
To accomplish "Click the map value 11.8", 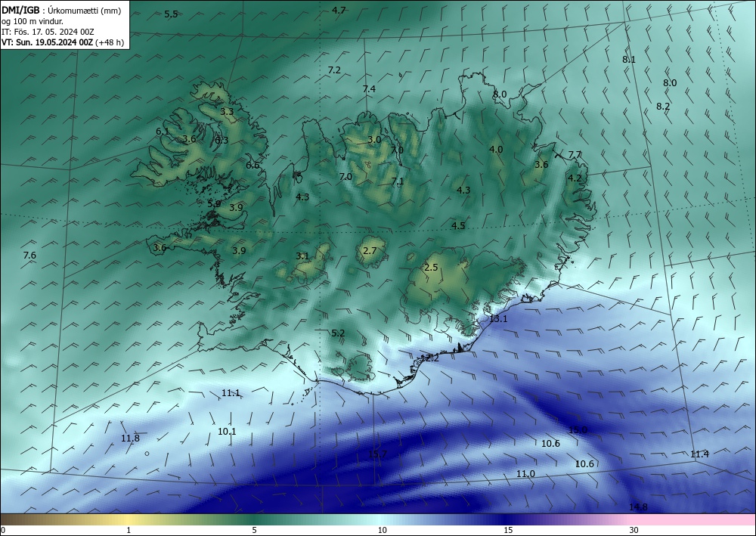I will (130, 438).
